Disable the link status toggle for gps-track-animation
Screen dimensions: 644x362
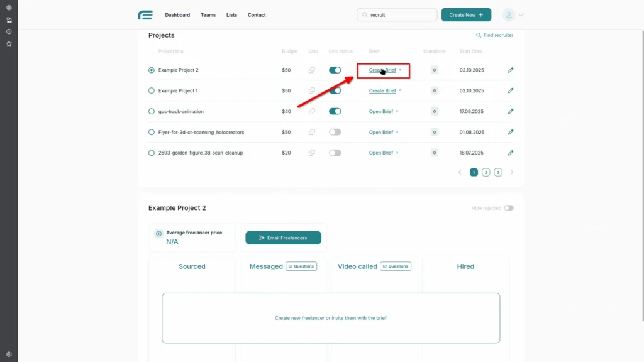click(335, 111)
